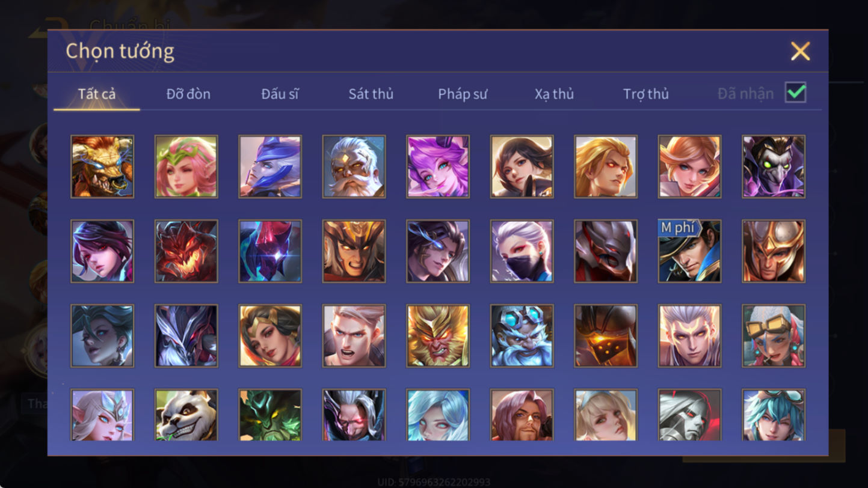This screenshot has width=868, height=488.
Task: Uncheck the Đã nhận checkbox
Action: coord(795,93)
